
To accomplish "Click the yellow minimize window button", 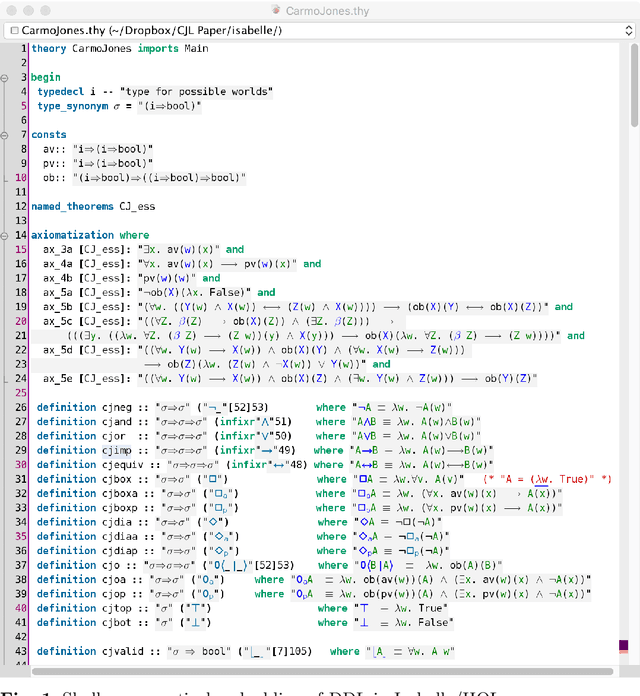I will pyautogui.click(x=30, y=9).
